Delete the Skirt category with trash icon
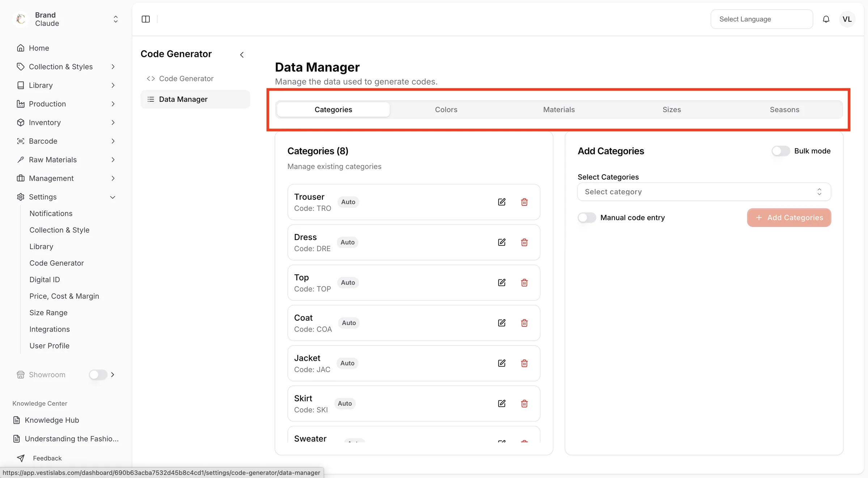The image size is (868, 478). click(x=524, y=403)
